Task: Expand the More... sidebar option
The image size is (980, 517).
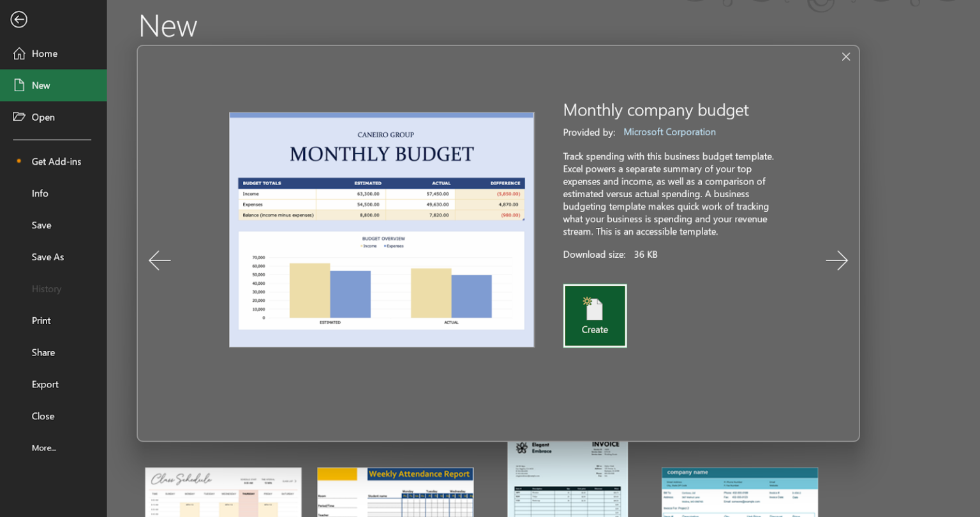Action: (x=43, y=447)
